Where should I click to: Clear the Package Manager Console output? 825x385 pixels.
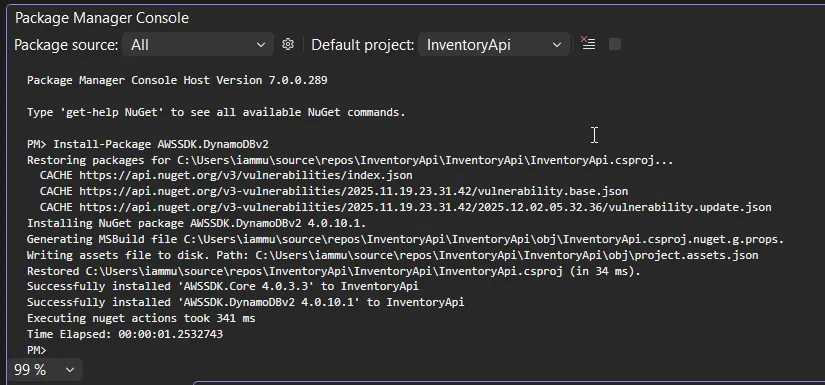click(588, 44)
